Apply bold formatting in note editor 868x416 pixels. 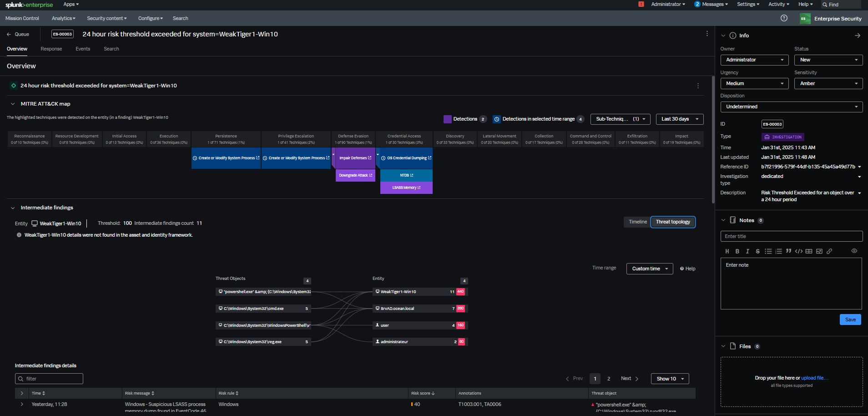(x=737, y=251)
